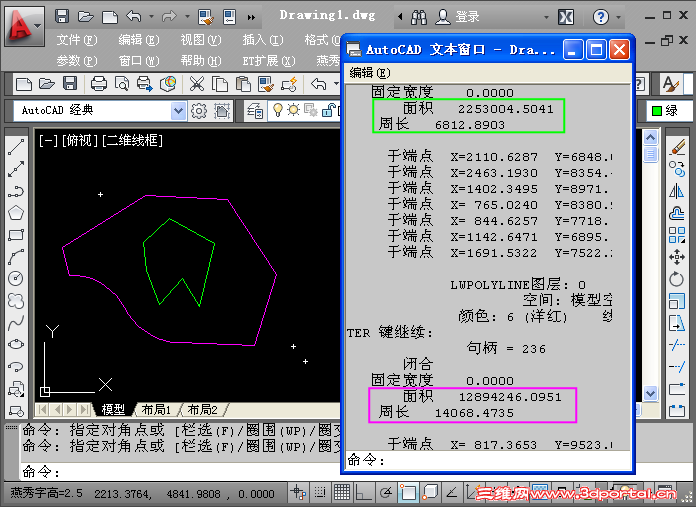Open the [二维线框] visual style menu

pos(132,141)
